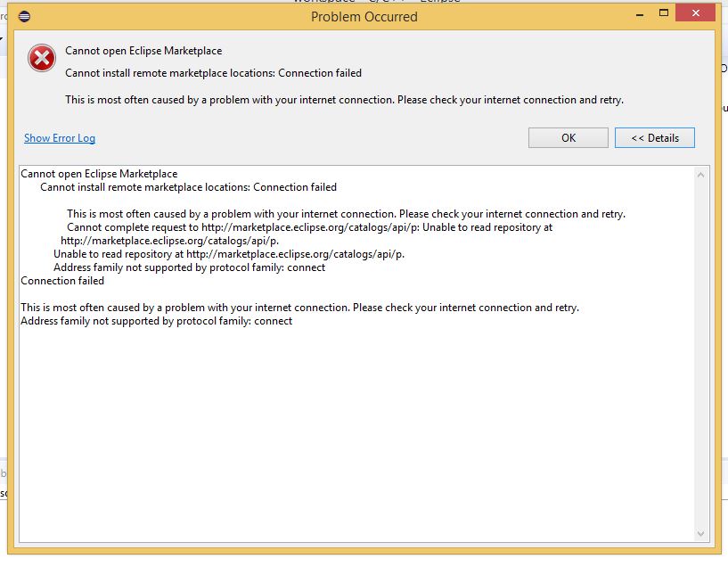The height and width of the screenshot is (567, 728).
Task: Click the last "Address family not supported" details line
Action: coord(156,321)
